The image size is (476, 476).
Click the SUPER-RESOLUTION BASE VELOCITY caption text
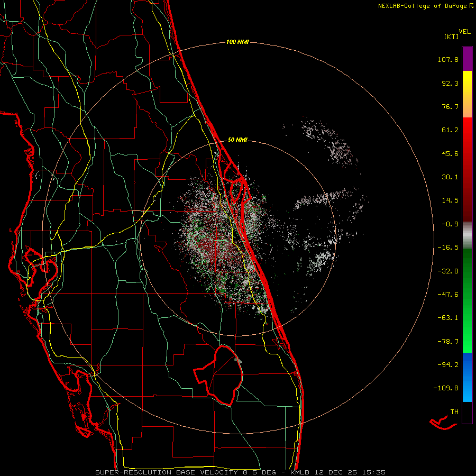pyautogui.click(x=167, y=472)
